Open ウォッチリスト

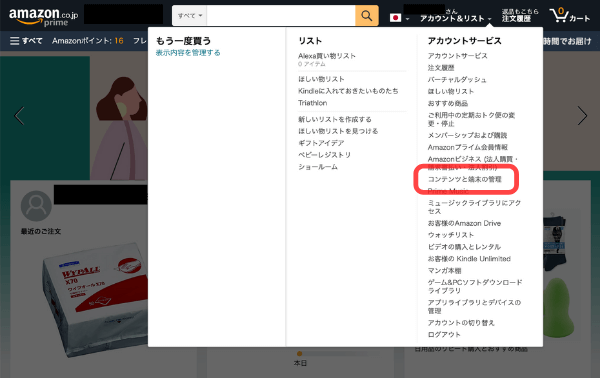(451, 235)
